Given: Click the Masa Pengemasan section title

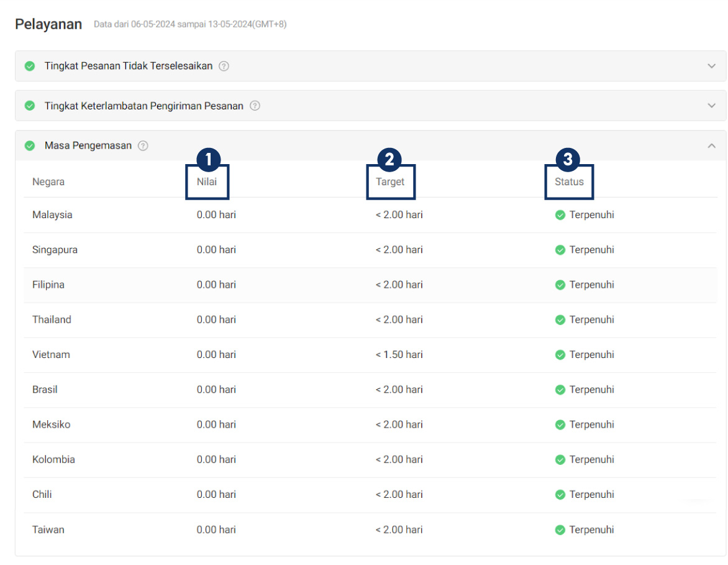Looking at the screenshot, I should (88, 145).
